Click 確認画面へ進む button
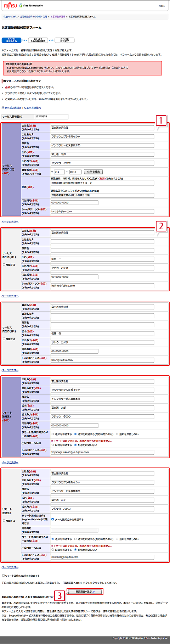 coord(85,592)
